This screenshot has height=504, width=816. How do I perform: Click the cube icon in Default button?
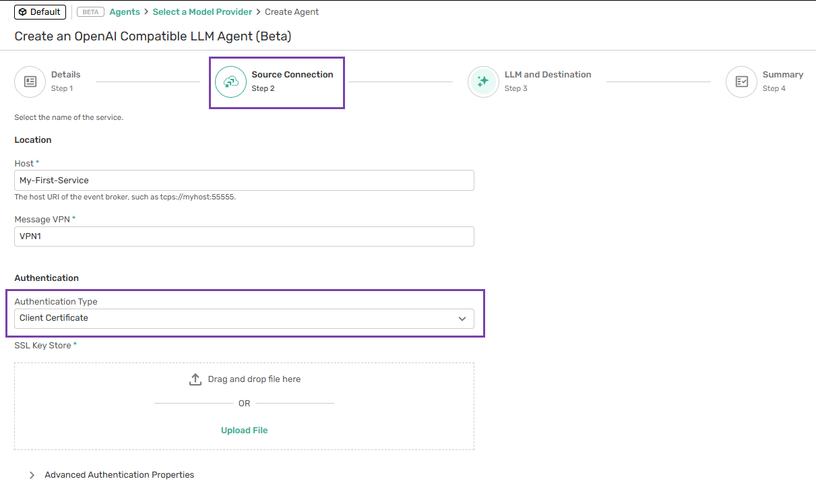(x=22, y=12)
